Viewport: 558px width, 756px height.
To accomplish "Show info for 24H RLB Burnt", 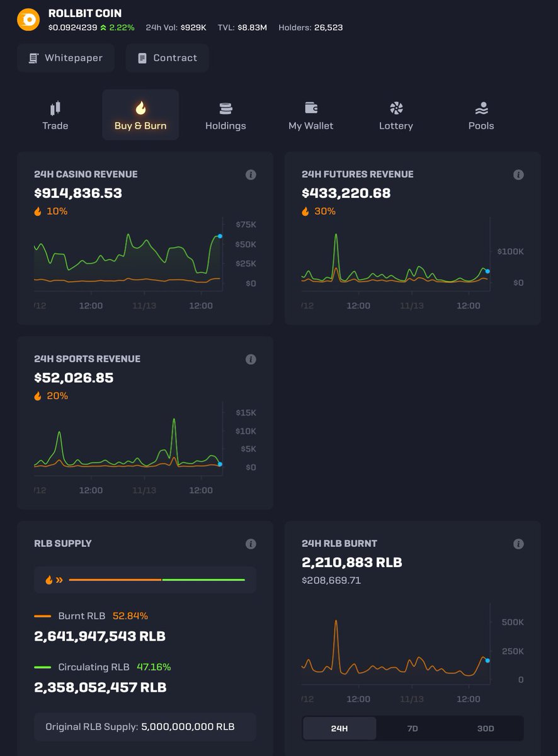I will [x=518, y=544].
